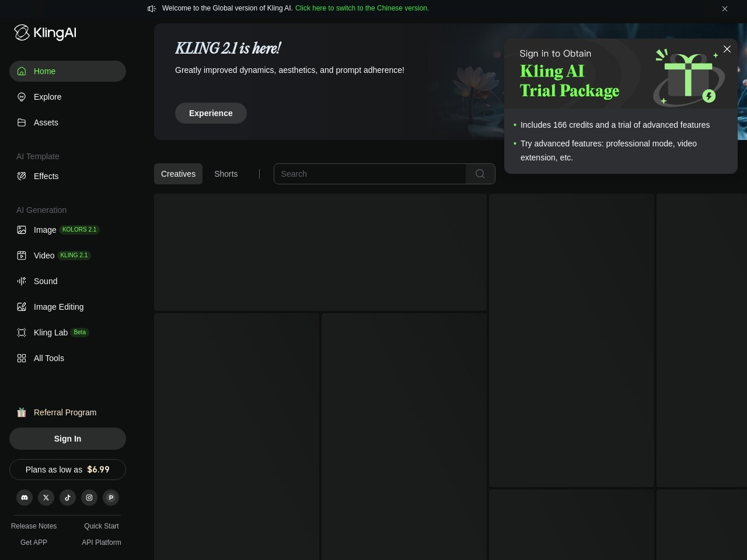Click the KlingAI logo

click(x=46, y=33)
